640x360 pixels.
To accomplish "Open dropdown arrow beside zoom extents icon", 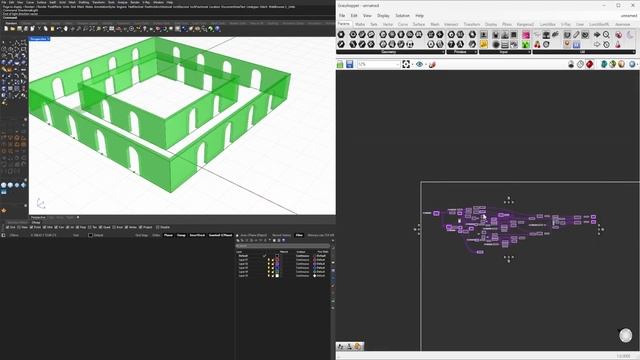I will pos(412,64).
